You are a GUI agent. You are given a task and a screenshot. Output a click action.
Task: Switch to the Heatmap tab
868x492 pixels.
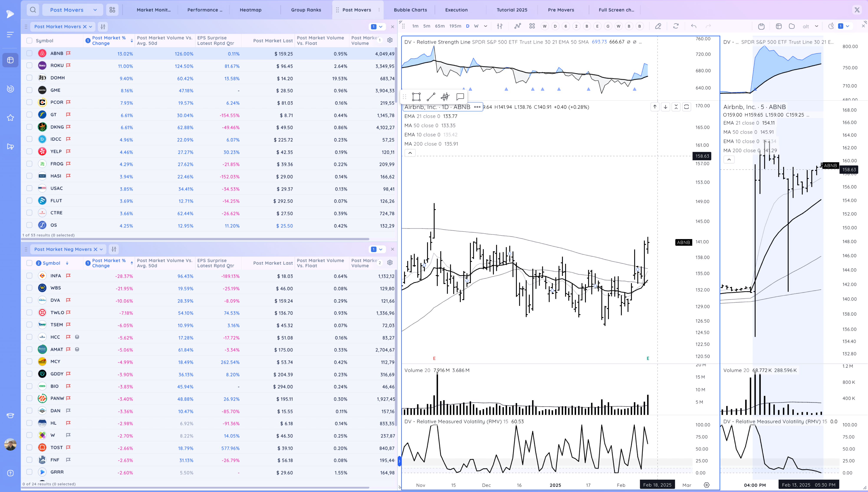click(x=250, y=10)
